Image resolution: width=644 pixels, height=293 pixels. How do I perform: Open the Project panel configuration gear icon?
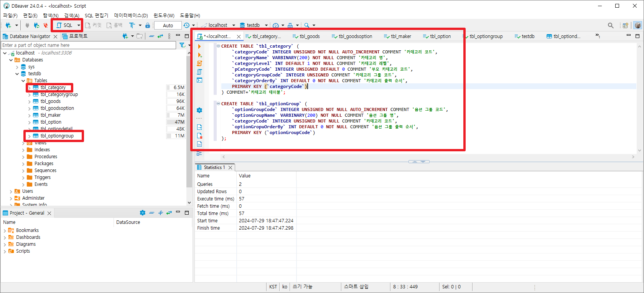click(143, 213)
